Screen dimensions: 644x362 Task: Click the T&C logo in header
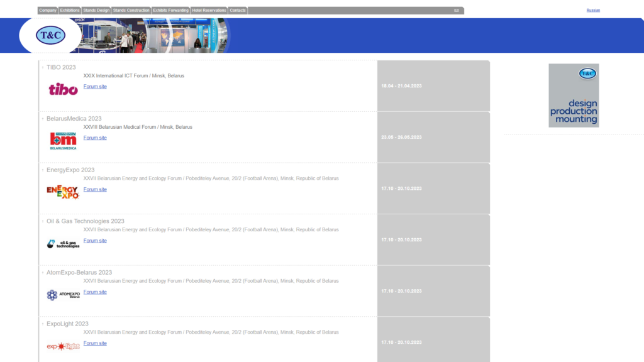coord(50,35)
